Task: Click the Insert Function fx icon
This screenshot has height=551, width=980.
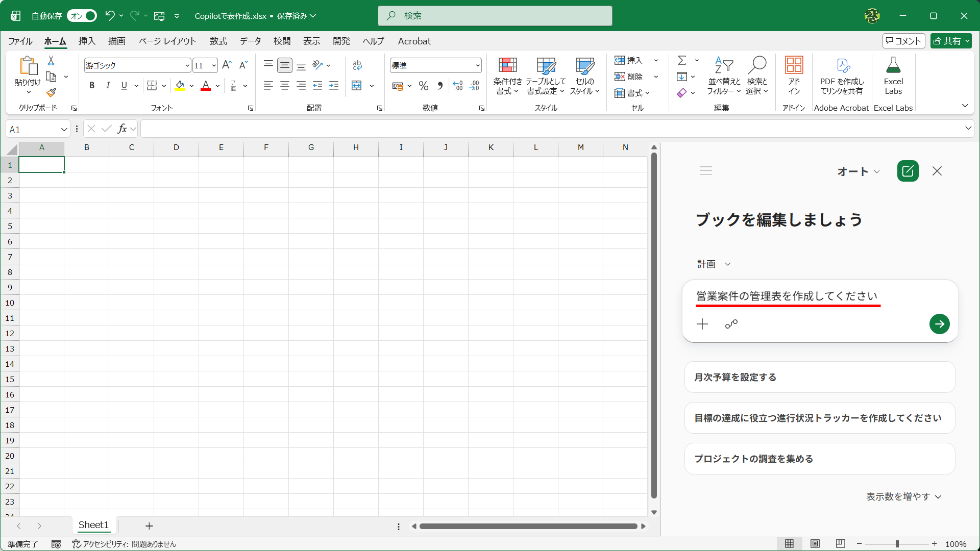Action: pos(122,129)
